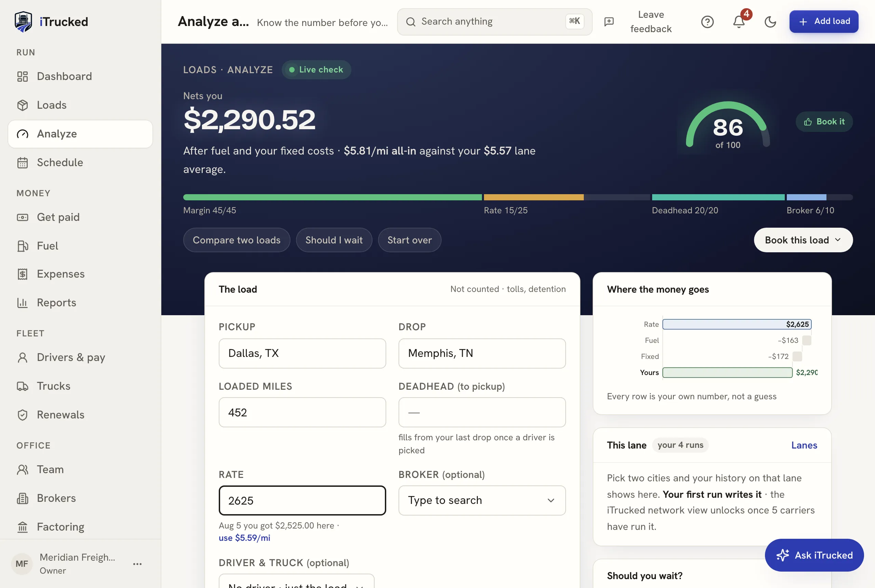Click the Broker 6/10 score bar
Viewport: 875px width, 588px height.
(820, 197)
